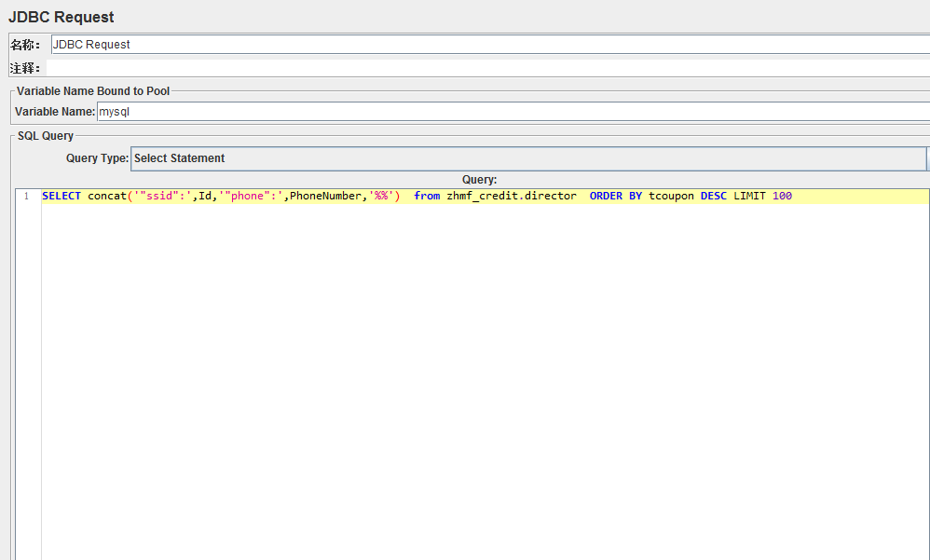Click the Query: label above editor
The width and height of the screenshot is (930, 560).
pyautogui.click(x=479, y=180)
